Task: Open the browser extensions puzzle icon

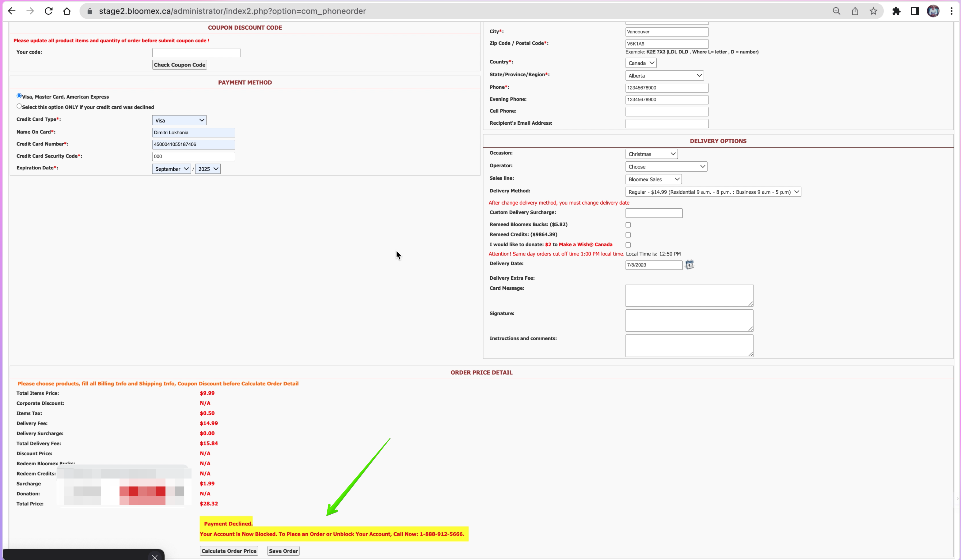Action: tap(896, 11)
